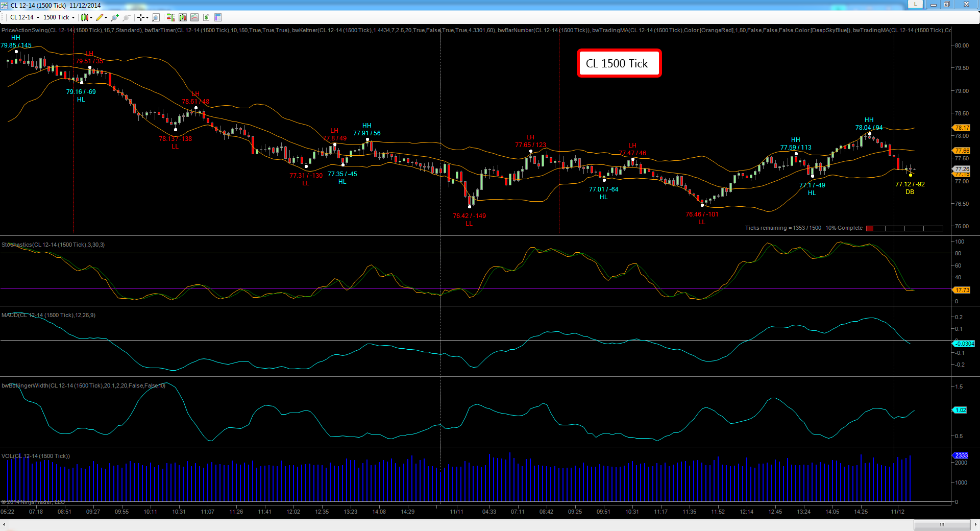Restore down the chart window
Viewport: 980px width, 531px height.
click(946, 4)
